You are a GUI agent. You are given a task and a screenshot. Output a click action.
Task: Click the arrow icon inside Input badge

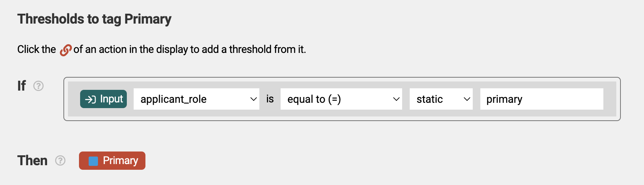point(90,99)
